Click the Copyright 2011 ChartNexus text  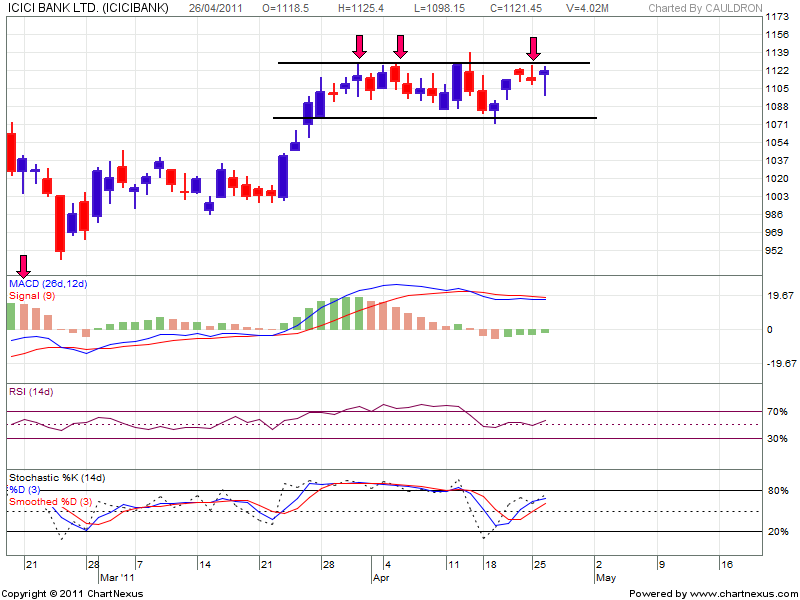coord(73,594)
